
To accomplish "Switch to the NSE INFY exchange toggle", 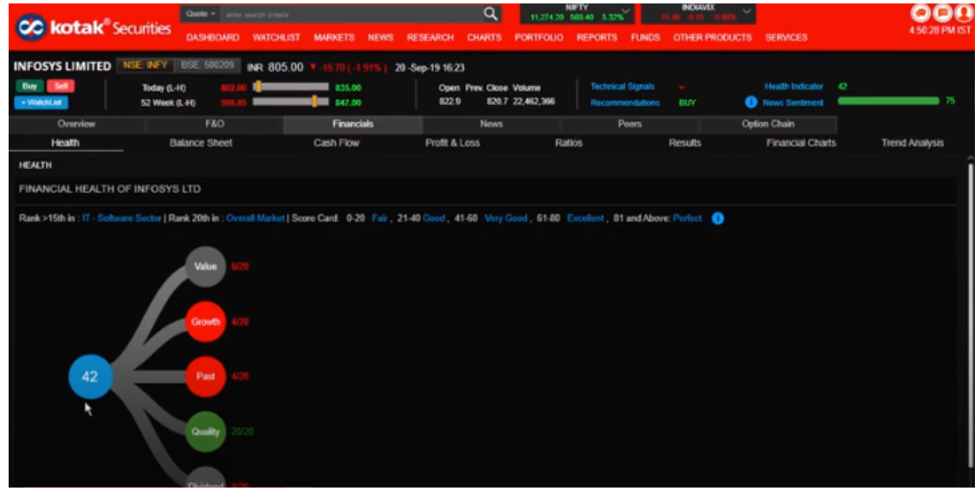I will 144,66.
